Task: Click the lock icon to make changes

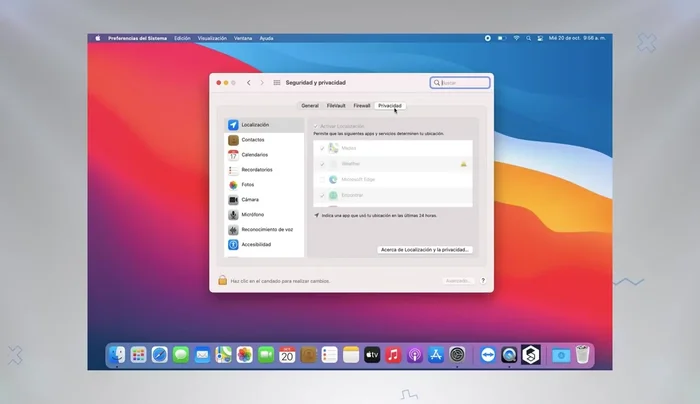Action: [x=223, y=281]
